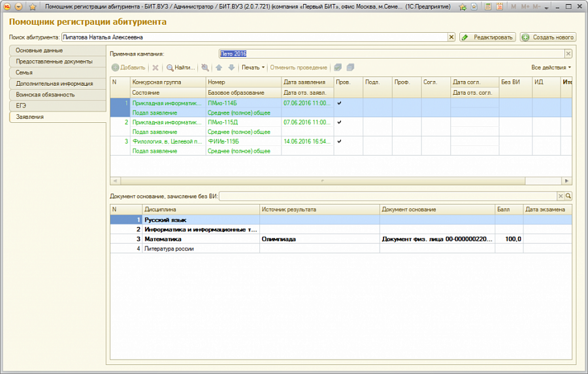Click the Номер column header
Viewport: 588px width, 374px height.
244,82
